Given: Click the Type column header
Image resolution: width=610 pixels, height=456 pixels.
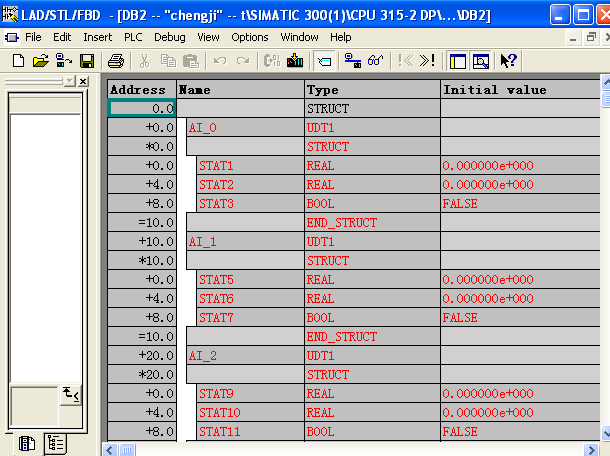Looking at the screenshot, I should (x=372, y=89).
